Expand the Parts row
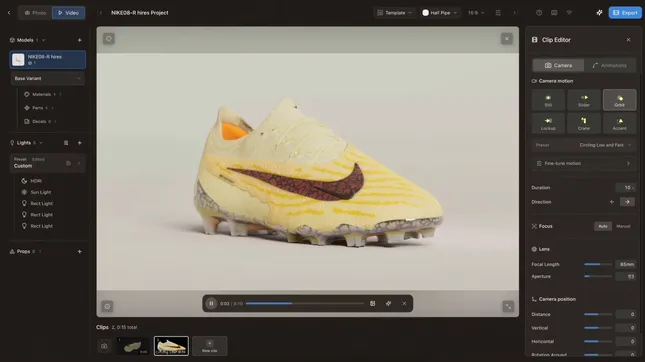The height and width of the screenshot is (362, 645). [x=39, y=108]
